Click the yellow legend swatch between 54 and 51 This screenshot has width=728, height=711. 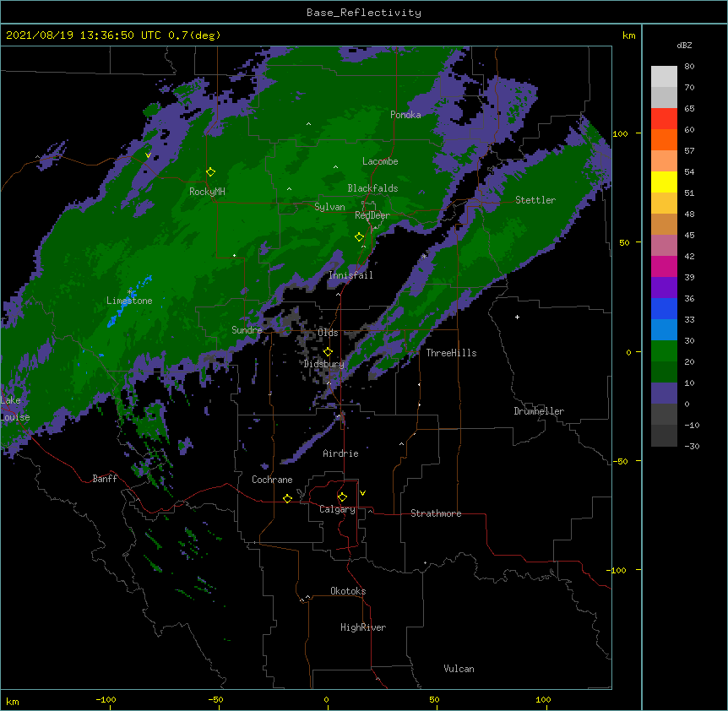tap(664, 182)
